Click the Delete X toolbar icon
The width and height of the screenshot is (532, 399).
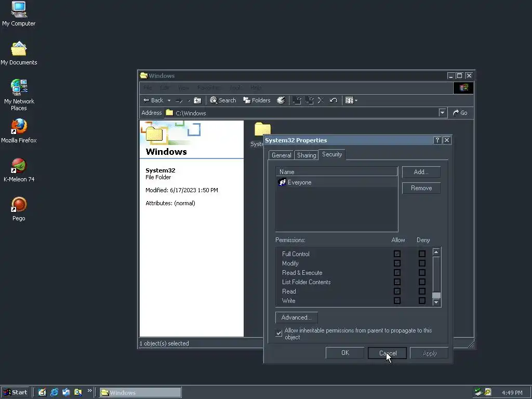pos(321,100)
